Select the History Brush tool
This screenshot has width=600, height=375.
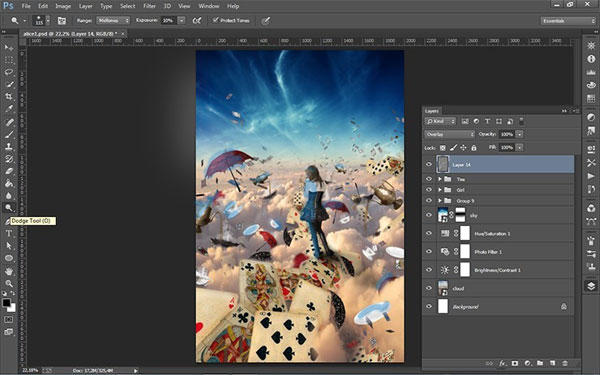(8, 159)
